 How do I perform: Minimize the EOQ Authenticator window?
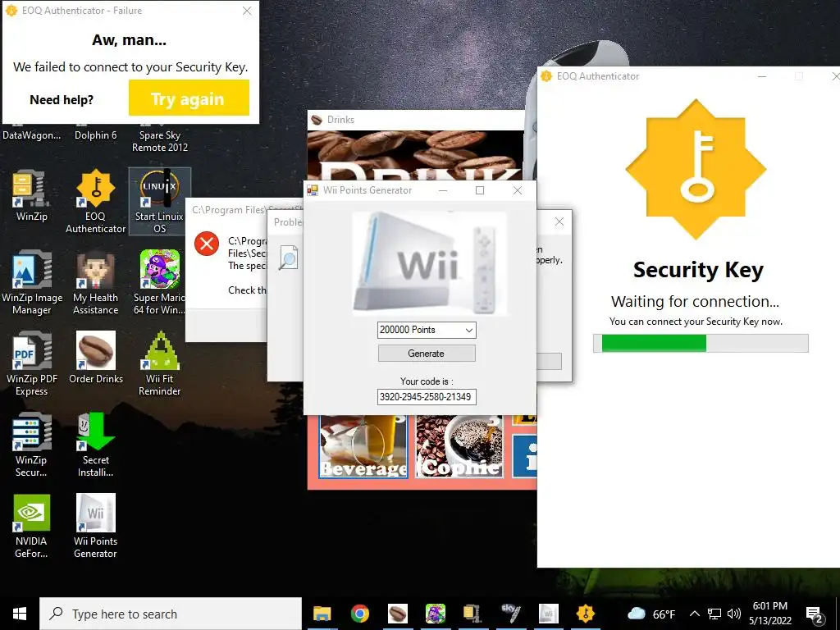(762, 76)
